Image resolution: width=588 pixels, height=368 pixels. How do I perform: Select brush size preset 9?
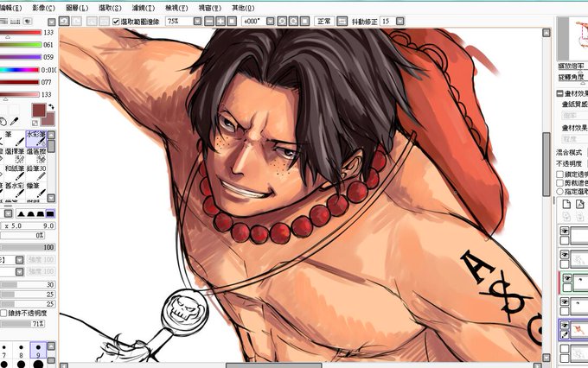[x=38, y=351]
